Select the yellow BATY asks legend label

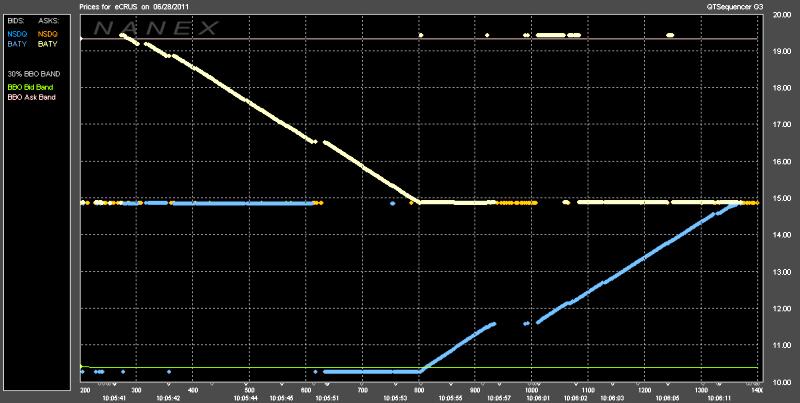coord(47,45)
